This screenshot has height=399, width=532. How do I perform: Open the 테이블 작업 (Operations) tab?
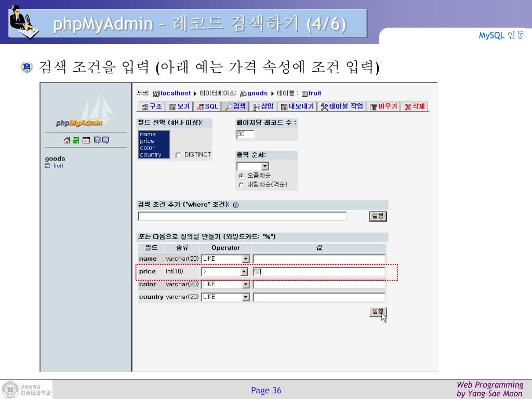click(x=342, y=107)
